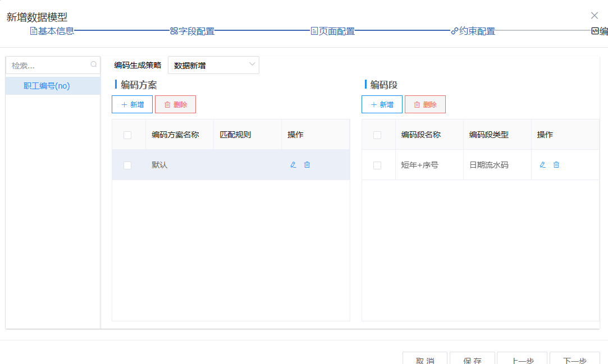The image size is (608, 364).
Task: Add a new code segment under 编码段
Action: [382, 104]
